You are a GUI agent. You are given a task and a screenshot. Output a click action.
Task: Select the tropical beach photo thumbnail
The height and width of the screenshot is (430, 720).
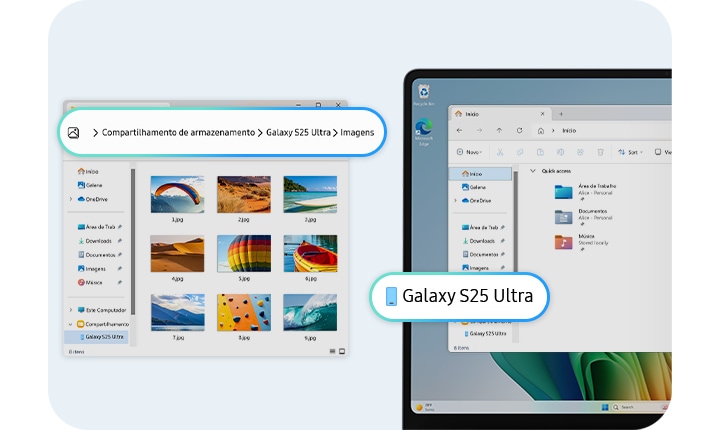[x=310, y=194]
